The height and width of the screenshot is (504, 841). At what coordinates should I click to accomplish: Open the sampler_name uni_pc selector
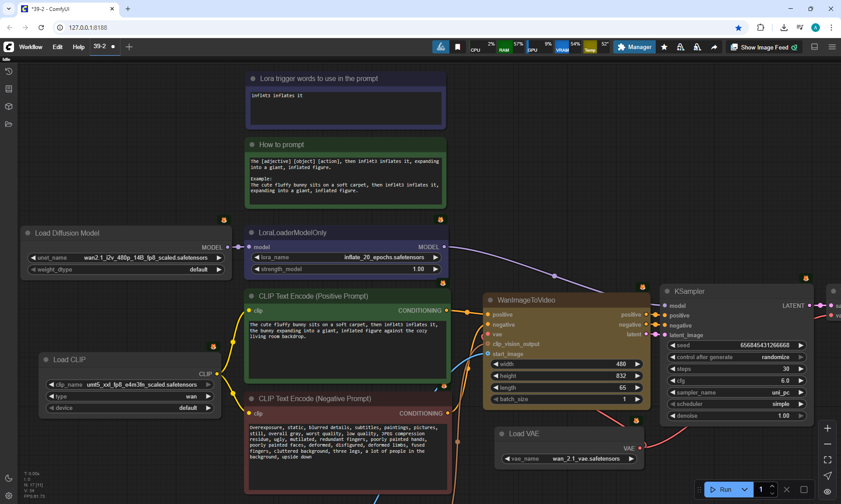[737, 392]
